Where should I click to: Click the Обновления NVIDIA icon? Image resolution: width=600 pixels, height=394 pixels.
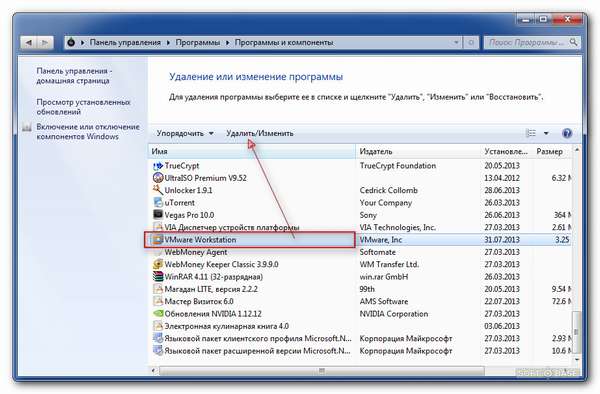point(158,314)
